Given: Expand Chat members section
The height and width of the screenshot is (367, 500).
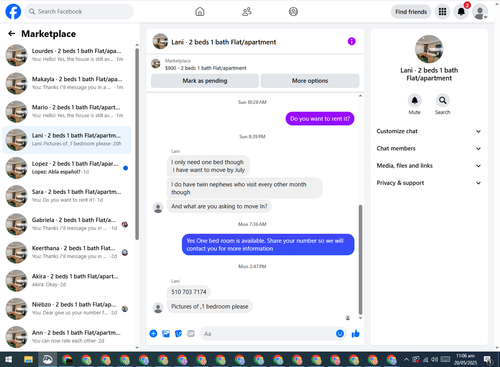Looking at the screenshot, I should coord(429,149).
